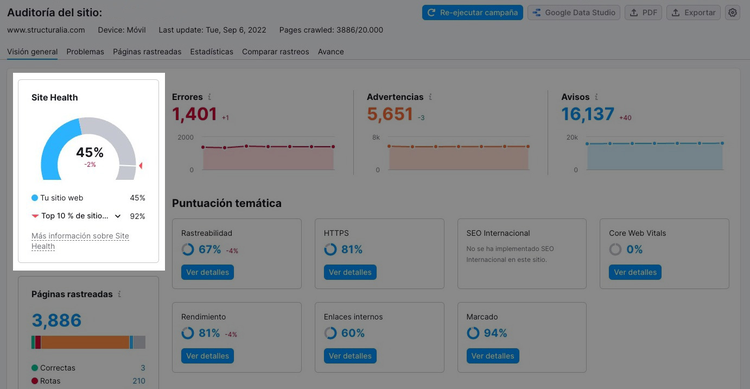Open errors count 1,401
Viewport: 750px width, 389px height.
point(195,114)
